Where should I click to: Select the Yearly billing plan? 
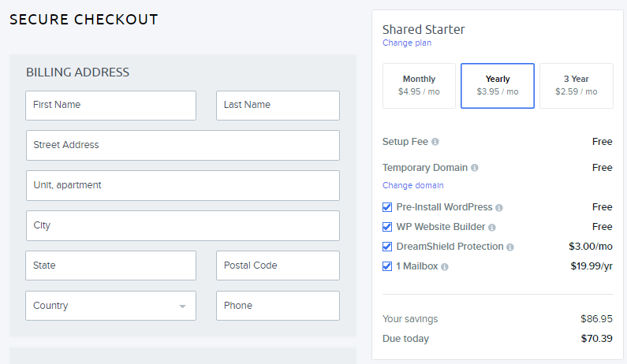498,86
